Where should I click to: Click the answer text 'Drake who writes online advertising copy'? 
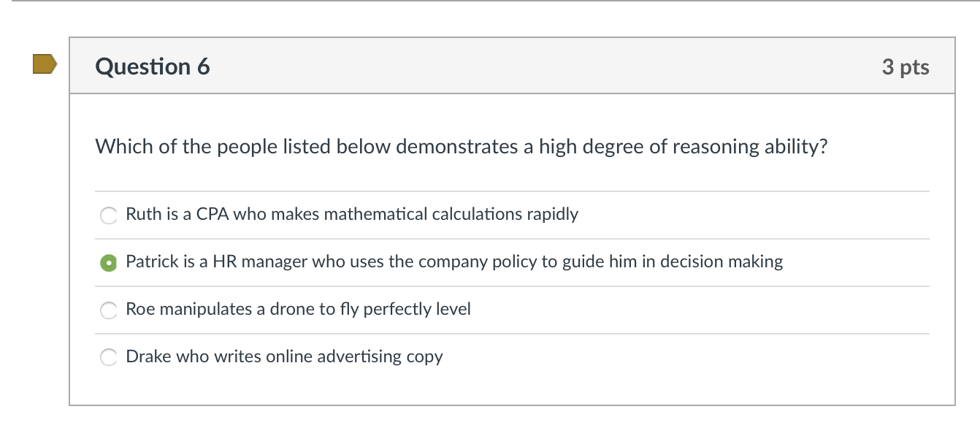[x=284, y=356]
